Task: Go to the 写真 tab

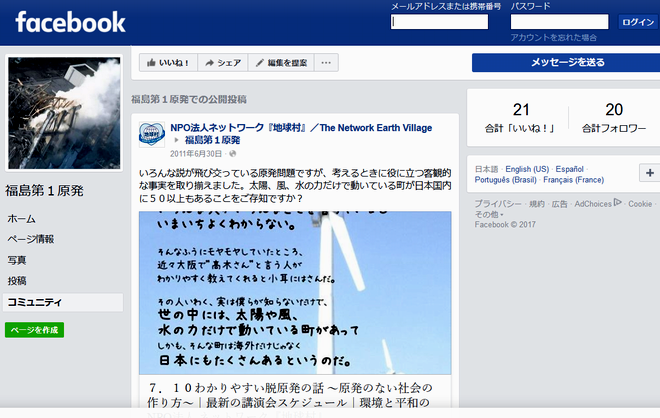Action: pyautogui.click(x=17, y=260)
